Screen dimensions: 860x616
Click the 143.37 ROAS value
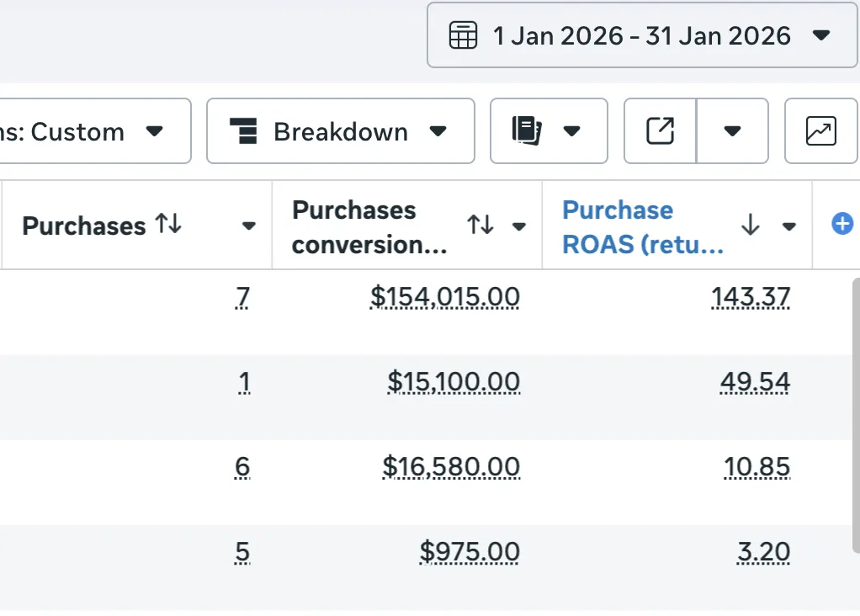[751, 296]
